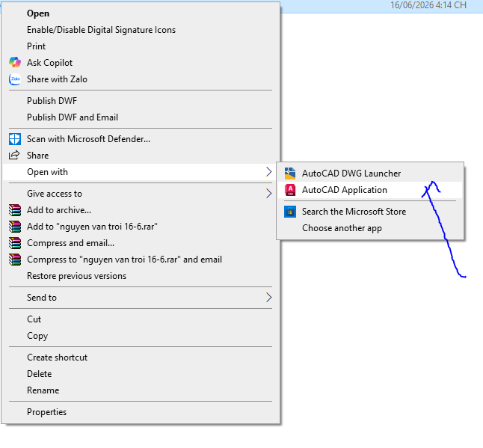Click the Copilot icon beside Ask Copilot
The width and height of the screenshot is (483, 448).
pyautogui.click(x=15, y=62)
